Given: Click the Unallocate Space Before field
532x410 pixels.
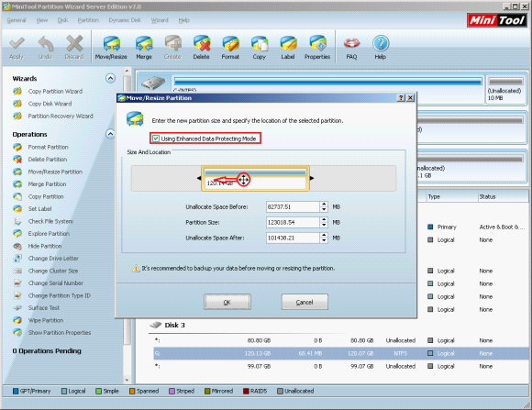Looking at the screenshot, I should pos(294,206).
